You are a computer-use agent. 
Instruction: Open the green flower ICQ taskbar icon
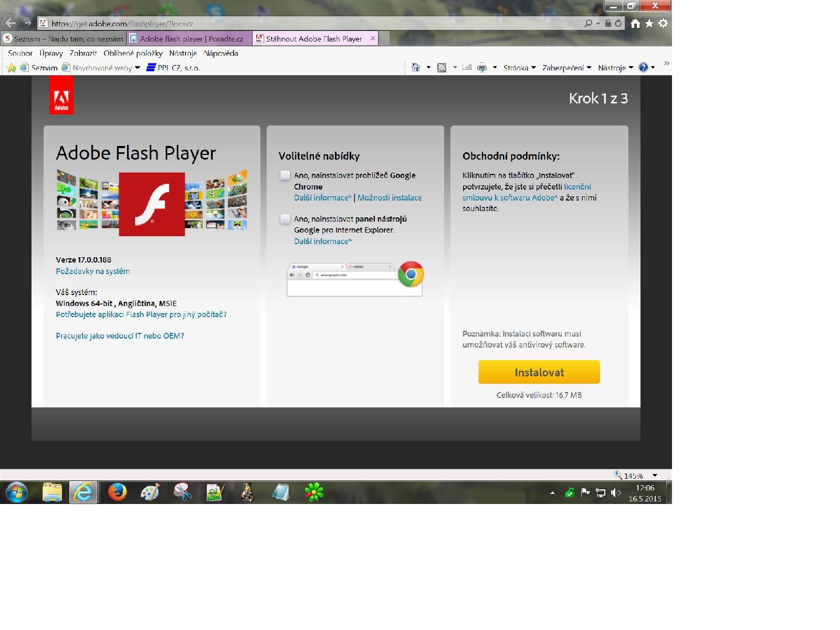click(x=314, y=492)
